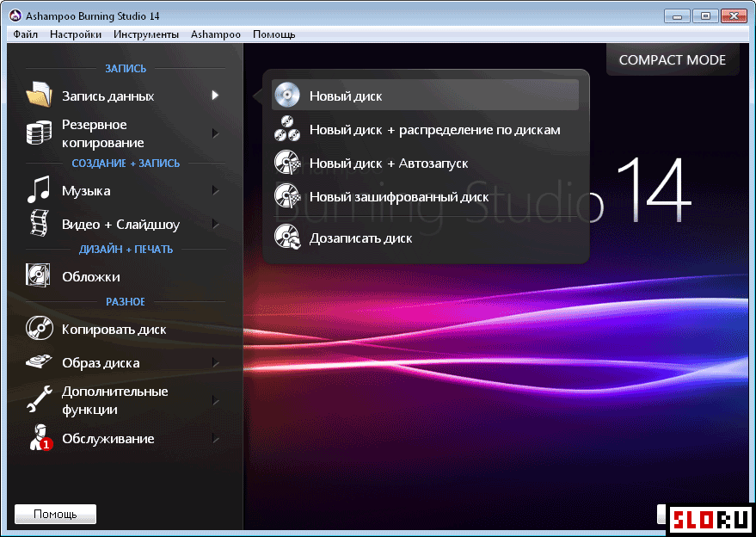Expand the Обслуживание submenu arrow

point(215,439)
